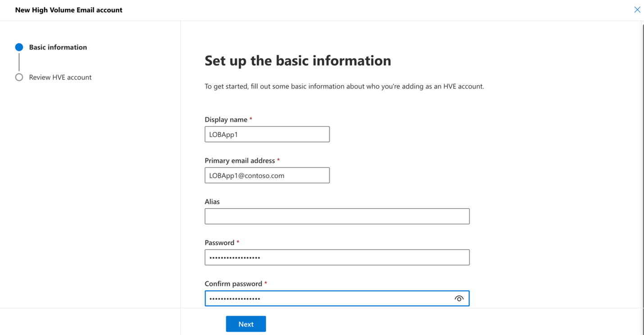Click the empty Review HVE account step circle
This screenshot has width=644, height=335.
click(19, 77)
